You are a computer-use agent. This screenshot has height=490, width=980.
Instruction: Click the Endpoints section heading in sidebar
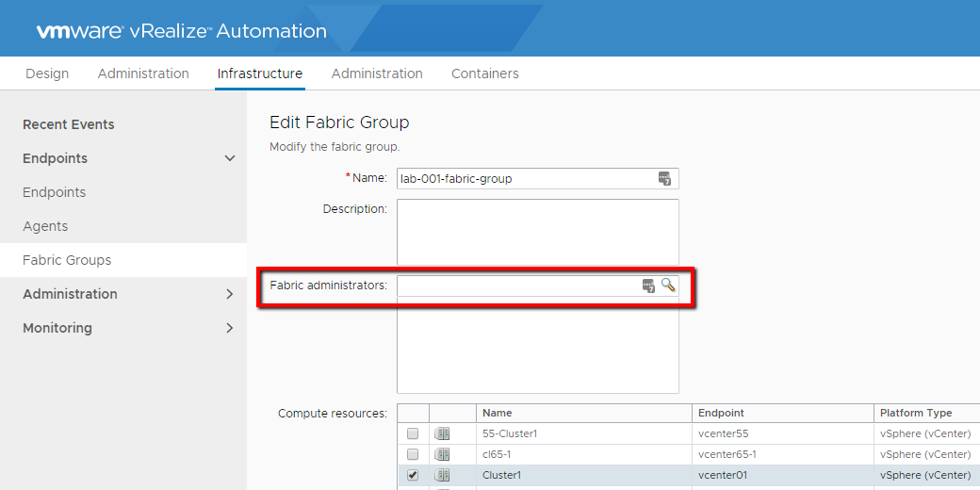pos(55,158)
